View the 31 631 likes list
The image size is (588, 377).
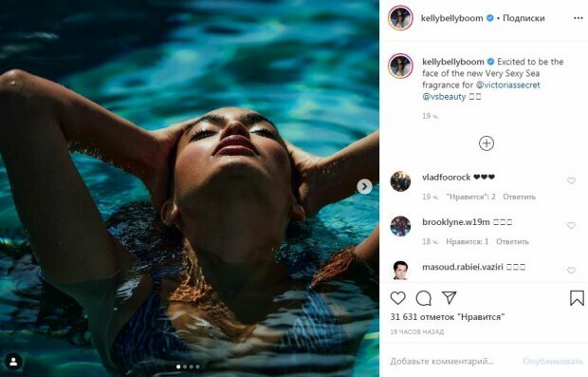pyautogui.click(x=447, y=317)
